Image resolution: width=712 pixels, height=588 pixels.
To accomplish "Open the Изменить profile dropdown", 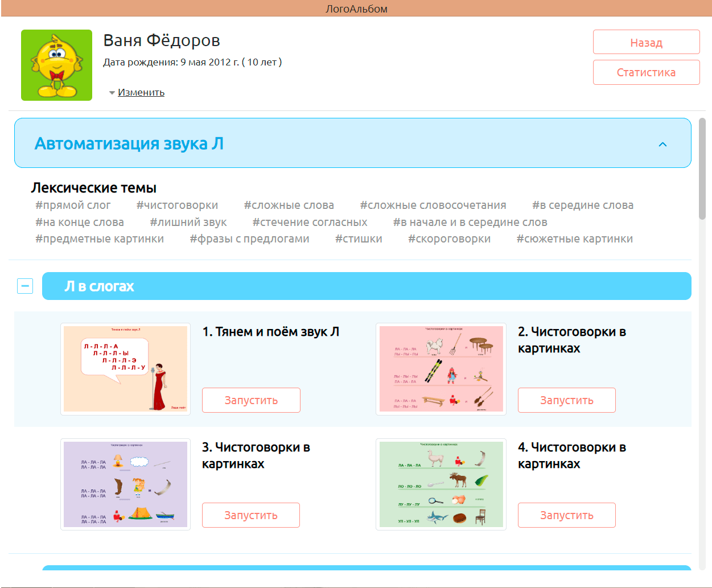I will (x=141, y=92).
